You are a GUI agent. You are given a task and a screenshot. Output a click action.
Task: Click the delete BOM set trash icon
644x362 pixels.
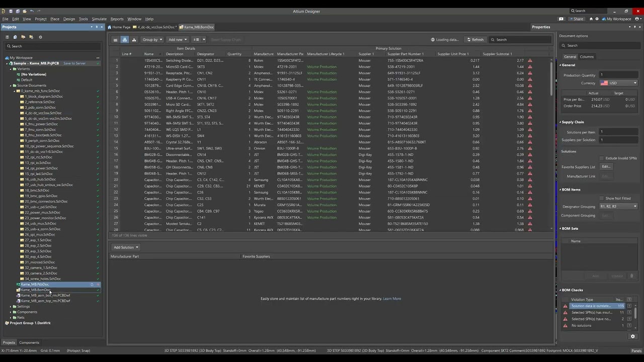point(631,276)
